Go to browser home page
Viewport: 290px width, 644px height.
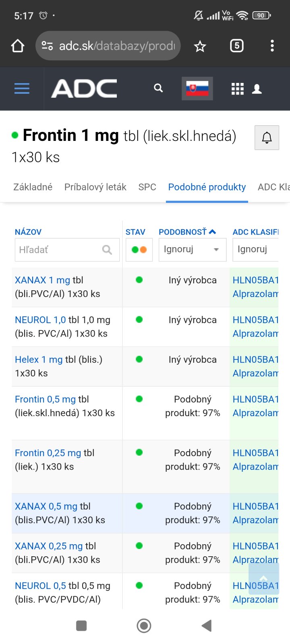18,46
